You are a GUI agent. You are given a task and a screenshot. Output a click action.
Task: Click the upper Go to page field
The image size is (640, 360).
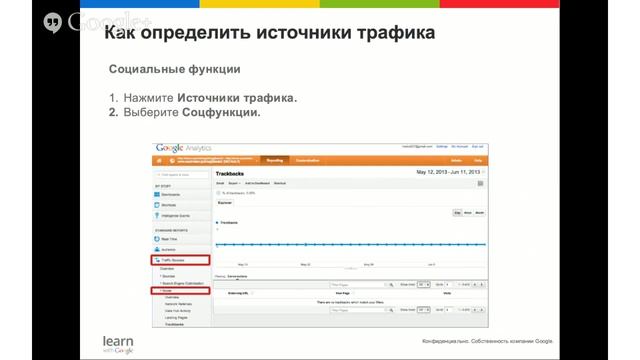pos(449,284)
